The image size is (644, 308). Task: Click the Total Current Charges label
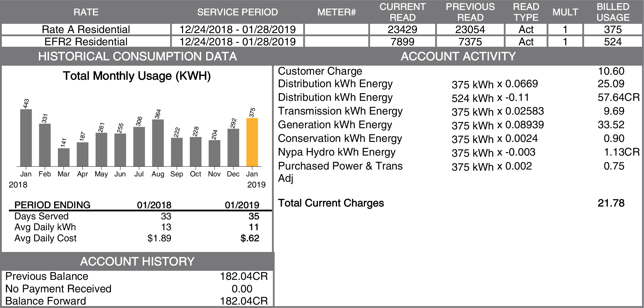point(331,203)
